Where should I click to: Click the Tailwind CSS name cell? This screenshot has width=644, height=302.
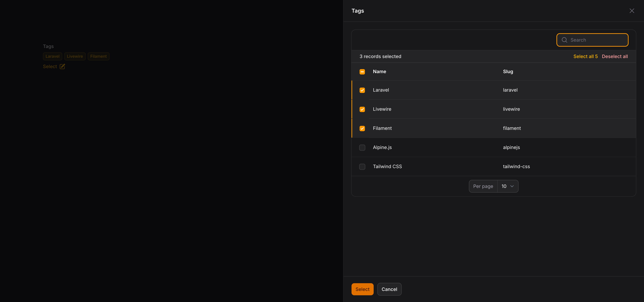click(x=387, y=167)
